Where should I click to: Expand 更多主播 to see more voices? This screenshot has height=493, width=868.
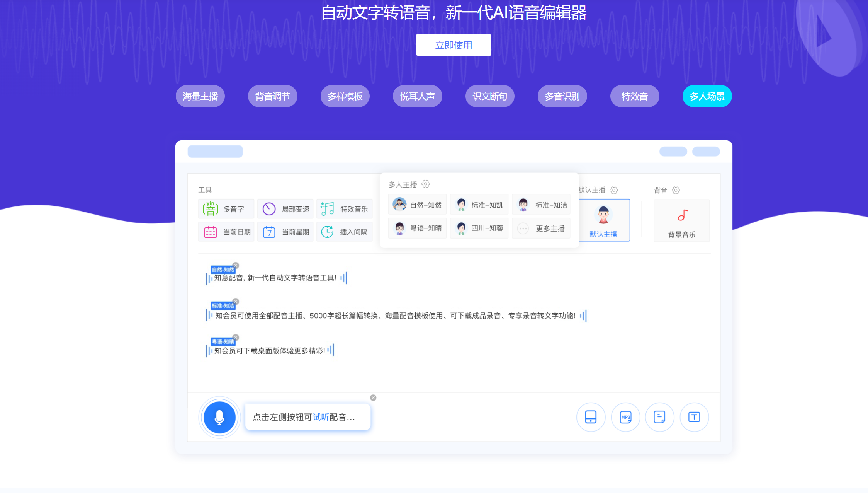[541, 228]
